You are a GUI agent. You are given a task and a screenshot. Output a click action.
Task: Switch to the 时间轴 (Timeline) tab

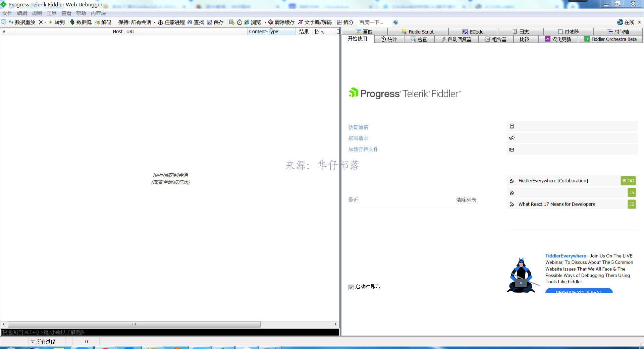point(618,32)
